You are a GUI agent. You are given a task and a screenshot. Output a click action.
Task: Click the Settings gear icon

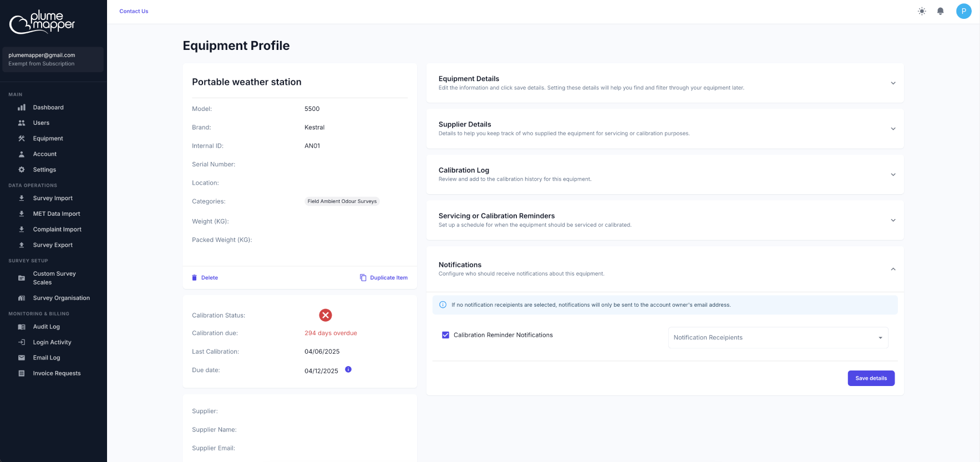point(22,170)
